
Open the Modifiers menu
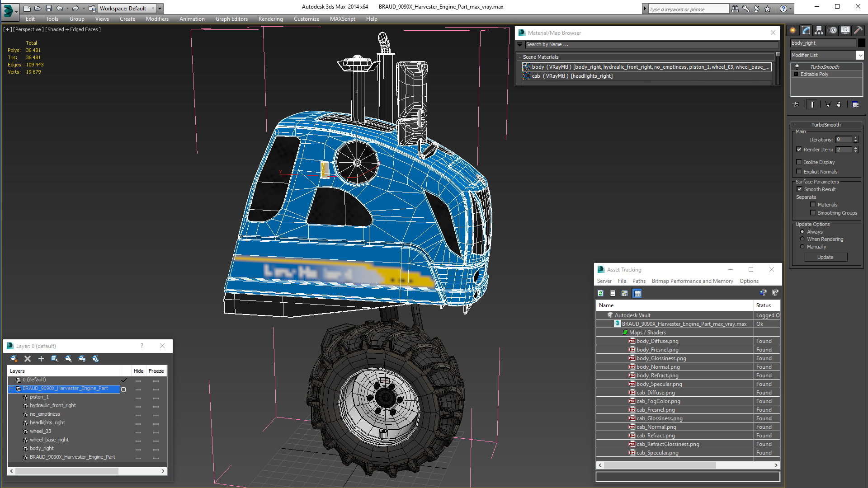(157, 19)
